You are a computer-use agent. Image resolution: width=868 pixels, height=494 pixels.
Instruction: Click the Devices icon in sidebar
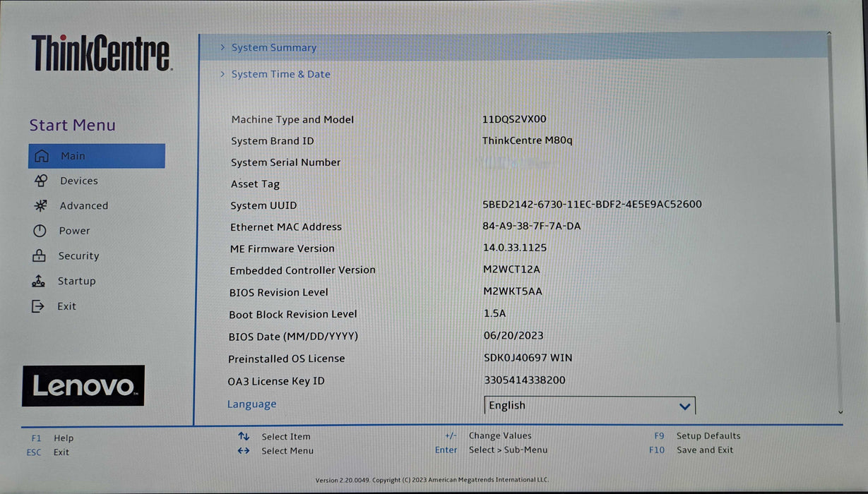pyautogui.click(x=41, y=181)
